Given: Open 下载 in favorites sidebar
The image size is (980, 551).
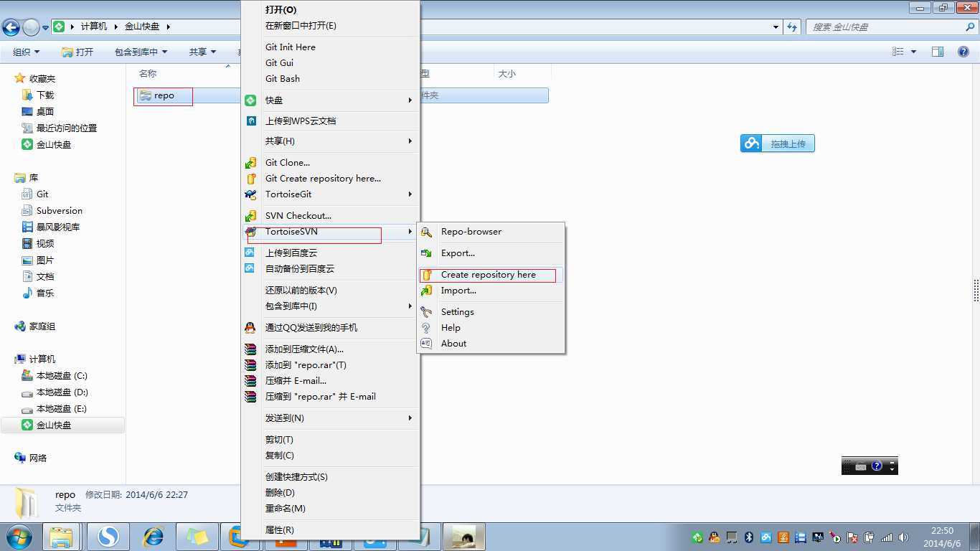Looking at the screenshot, I should pyautogui.click(x=45, y=95).
